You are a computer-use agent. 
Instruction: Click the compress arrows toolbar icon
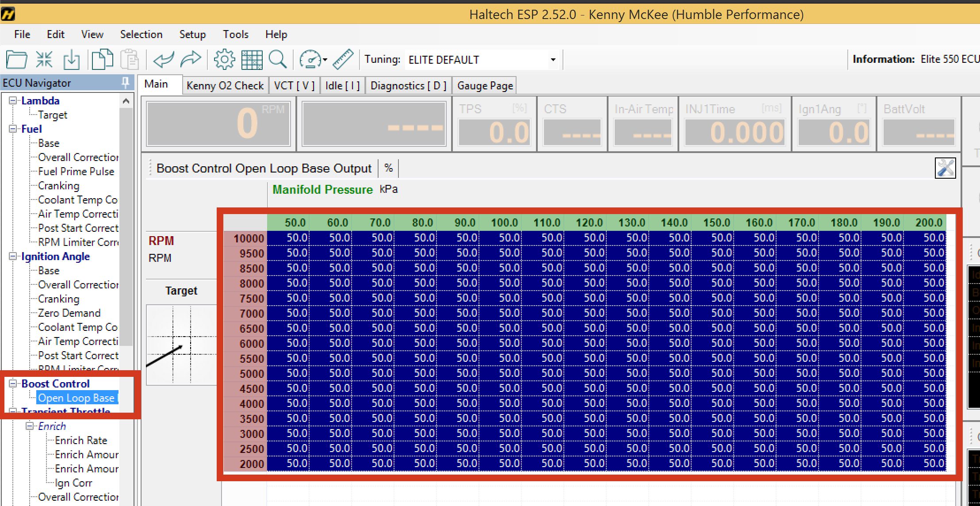(x=44, y=59)
